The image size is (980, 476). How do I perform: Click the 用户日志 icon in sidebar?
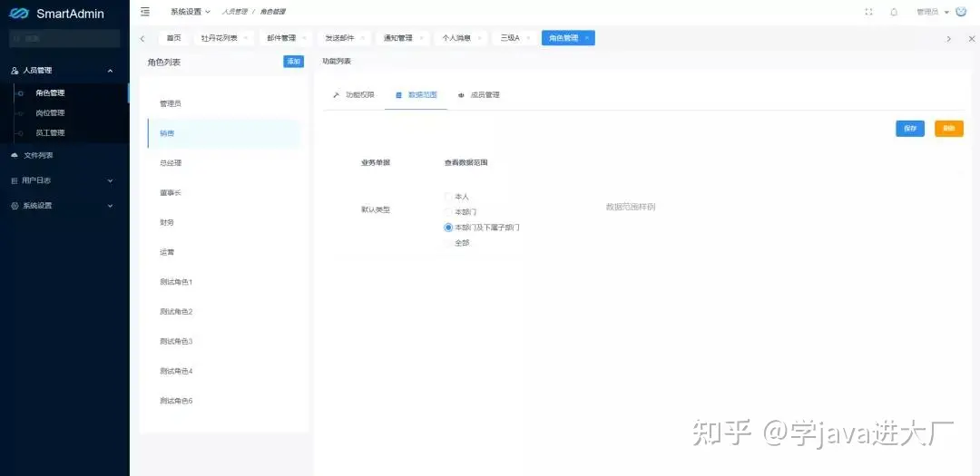[x=15, y=180]
